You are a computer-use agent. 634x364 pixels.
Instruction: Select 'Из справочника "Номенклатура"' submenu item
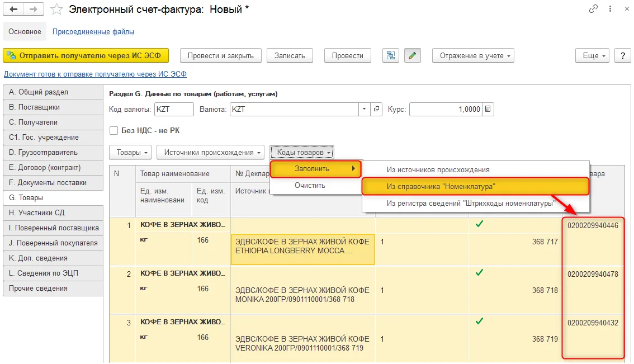pyautogui.click(x=475, y=186)
